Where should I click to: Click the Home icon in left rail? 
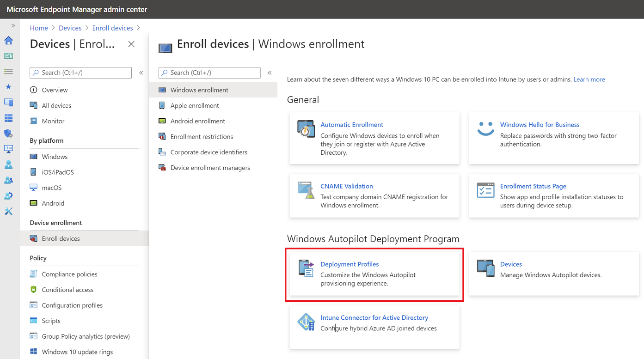(x=8, y=41)
